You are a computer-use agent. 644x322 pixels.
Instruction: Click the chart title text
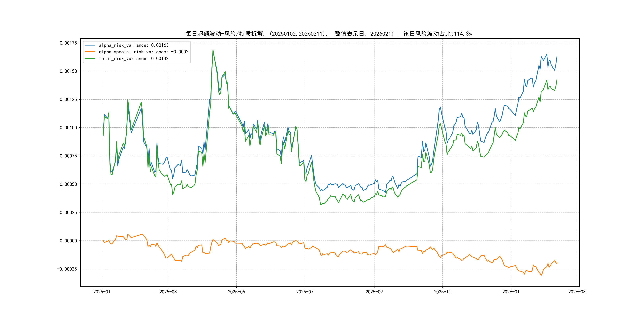[x=329, y=34]
